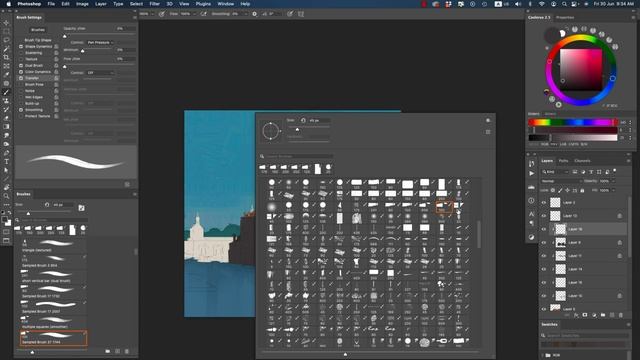Open the Normal blend mode dropdown
The height and width of the screenshot is (360, 640).
[561, 181]
